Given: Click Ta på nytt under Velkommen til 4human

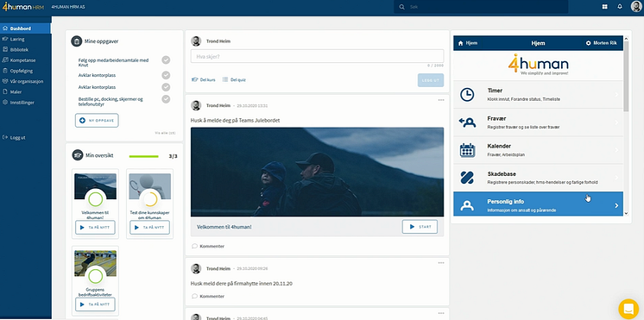Looking at the screenshot, I should (x=95, y=228).
